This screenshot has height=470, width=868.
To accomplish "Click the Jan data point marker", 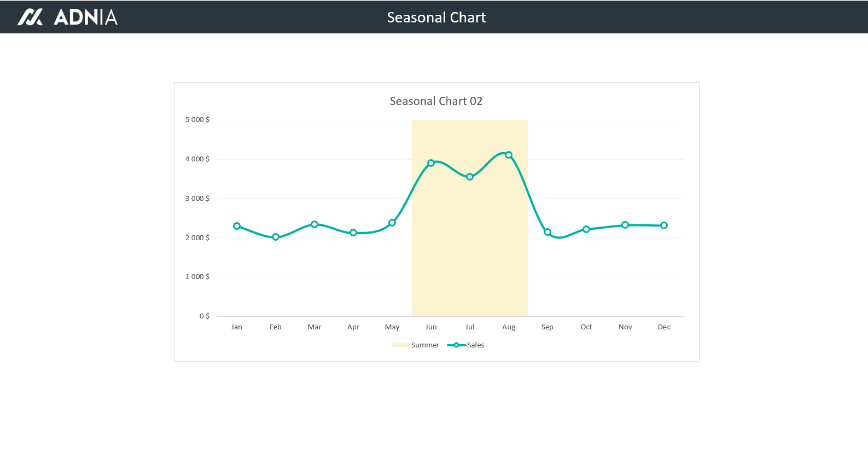I will pyautogui.click(x=237, y=226).
